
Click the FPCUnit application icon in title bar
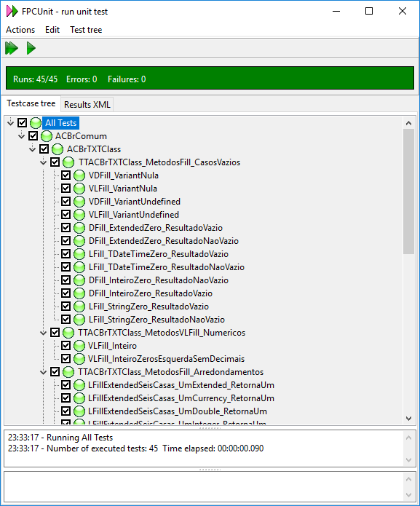click(x=12, y=12)
